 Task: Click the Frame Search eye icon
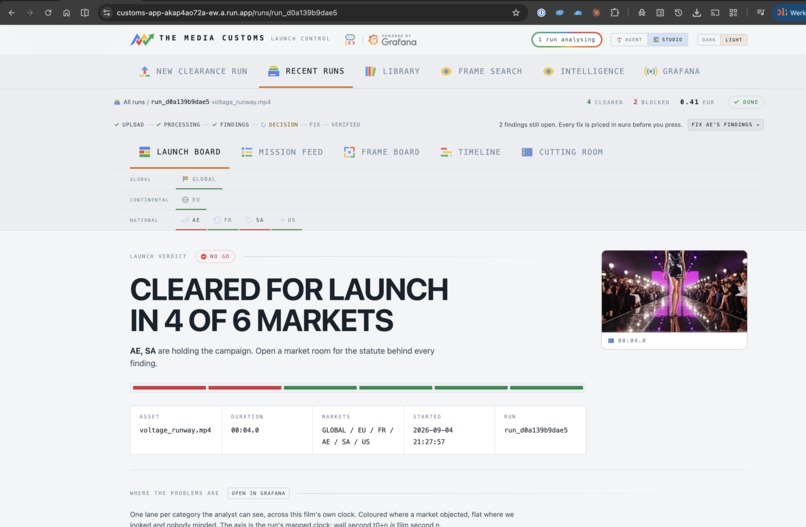click(446, 71)
